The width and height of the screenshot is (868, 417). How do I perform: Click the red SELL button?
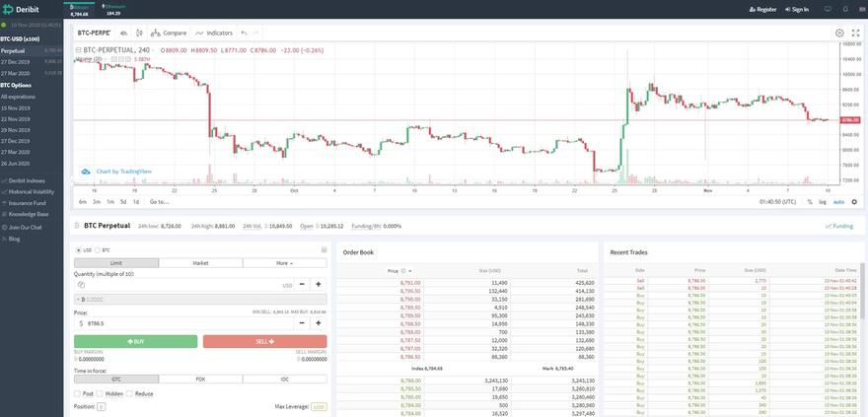(x=264, y=342)
